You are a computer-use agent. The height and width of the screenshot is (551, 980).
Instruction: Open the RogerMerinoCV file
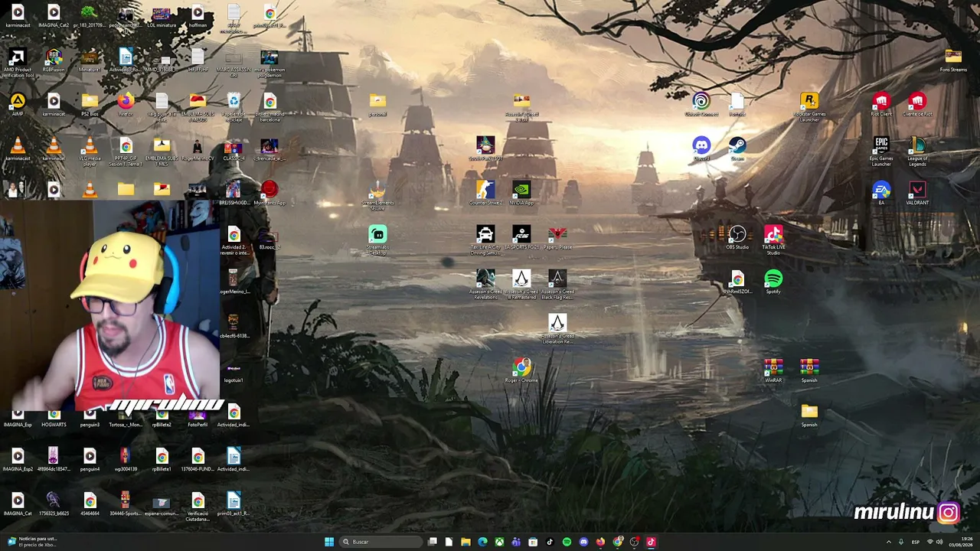pyautogui.click(x=198, y=150)
